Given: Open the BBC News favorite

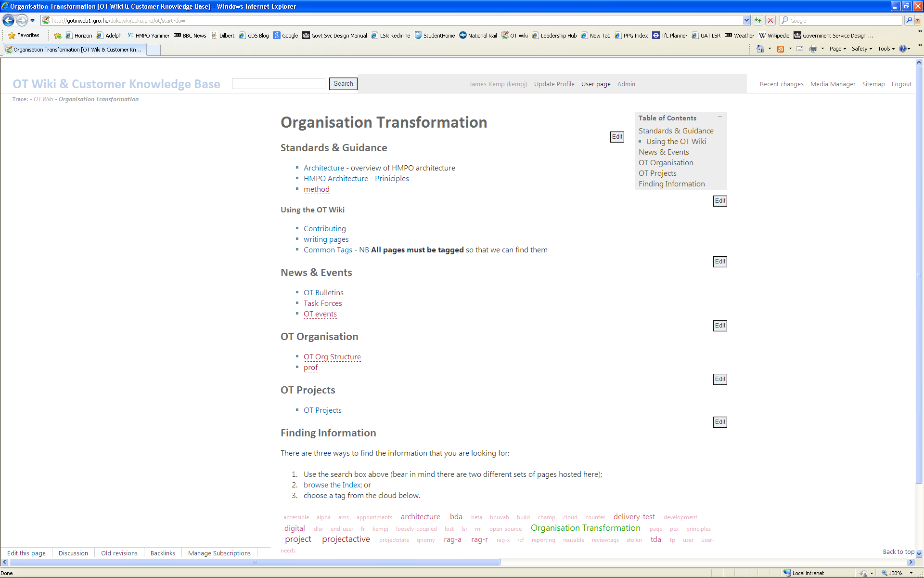Looking at the screenshot, I should (x=190, y=36).
